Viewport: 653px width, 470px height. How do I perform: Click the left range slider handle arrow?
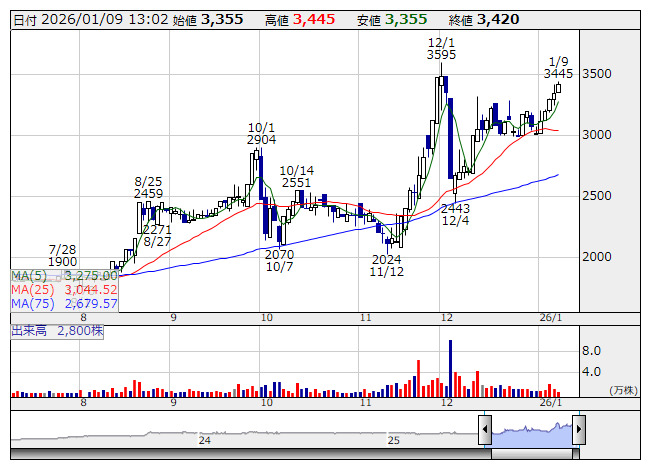(485, 431)
